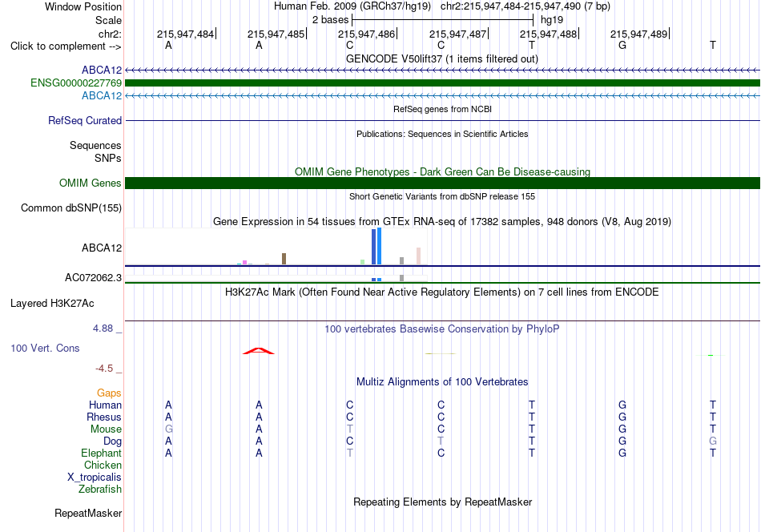
Task: Click the 215,947,488 position label
Action: (549, 34)
